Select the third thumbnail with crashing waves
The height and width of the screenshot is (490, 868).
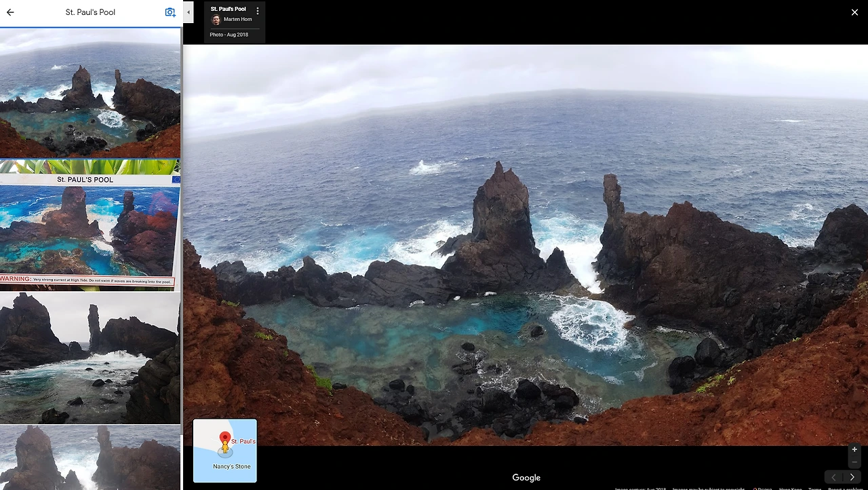[x=90, y=358]
